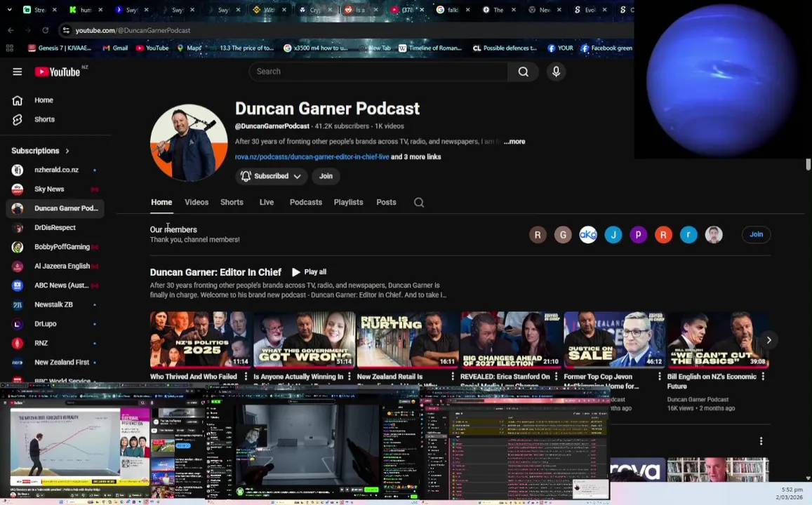Click the member avatar labelled P
This screenshot has height=505, width=812.
coord(638,234)
